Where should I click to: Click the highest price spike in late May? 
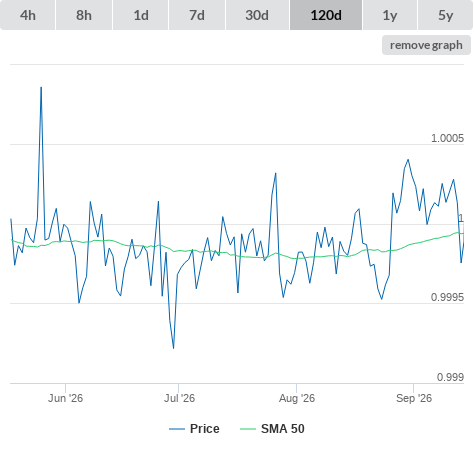(41, 88)
